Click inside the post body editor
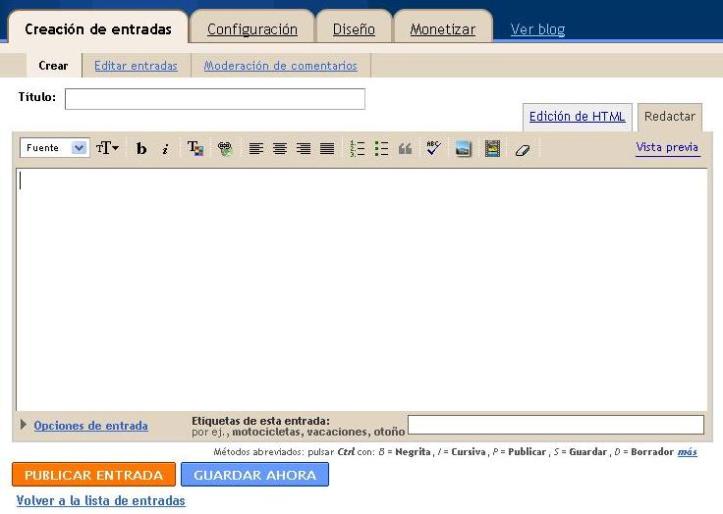Screen dimensions: 723x514 coord(362,289)
